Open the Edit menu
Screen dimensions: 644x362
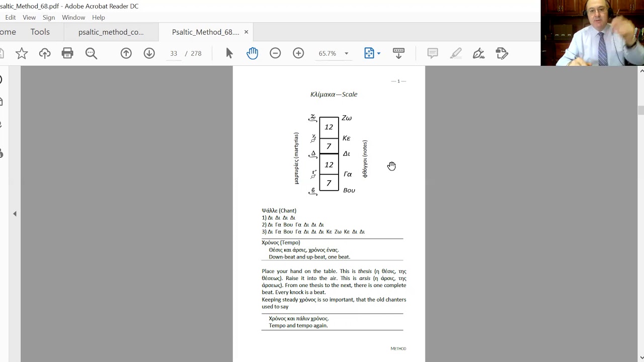(x=11, y=18)
